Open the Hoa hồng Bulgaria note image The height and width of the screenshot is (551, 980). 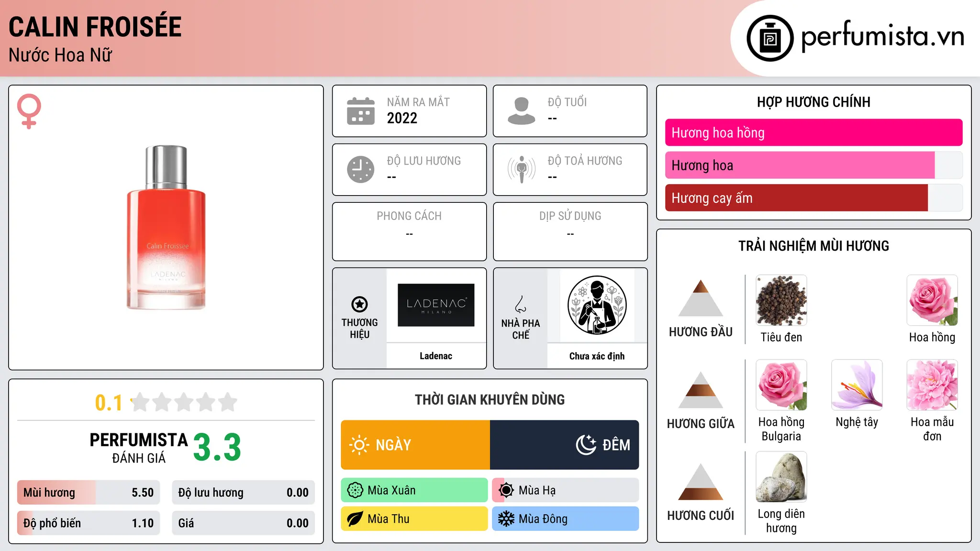781,385
